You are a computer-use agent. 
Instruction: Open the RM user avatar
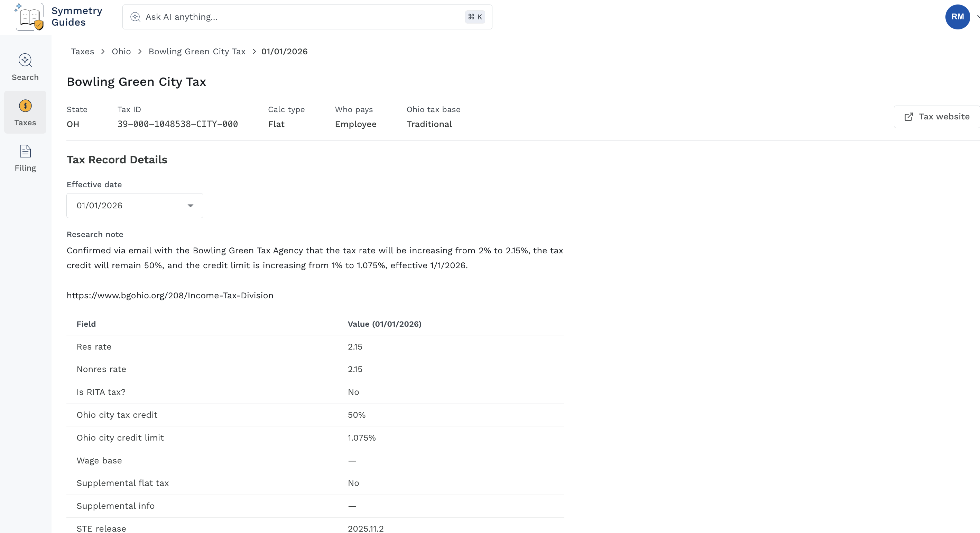(x=957, y=17)
